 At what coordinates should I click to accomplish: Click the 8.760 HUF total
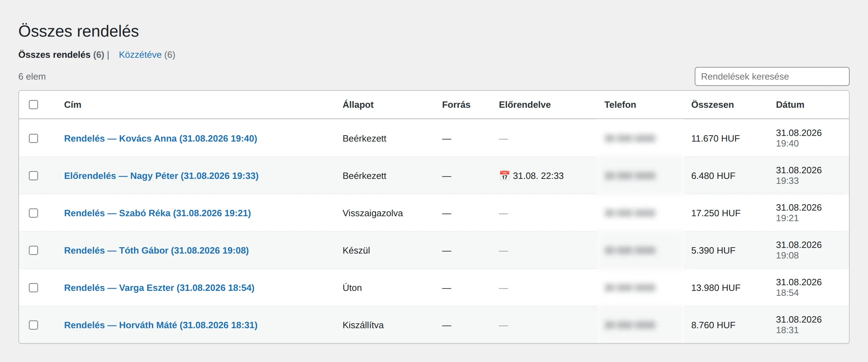point(713,325)
